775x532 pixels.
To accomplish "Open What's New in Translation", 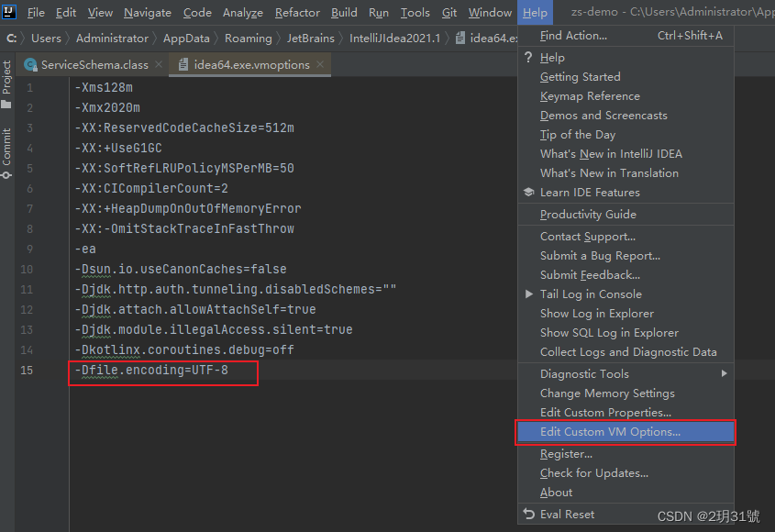I will pyautogui.click(x=626, y=173).
